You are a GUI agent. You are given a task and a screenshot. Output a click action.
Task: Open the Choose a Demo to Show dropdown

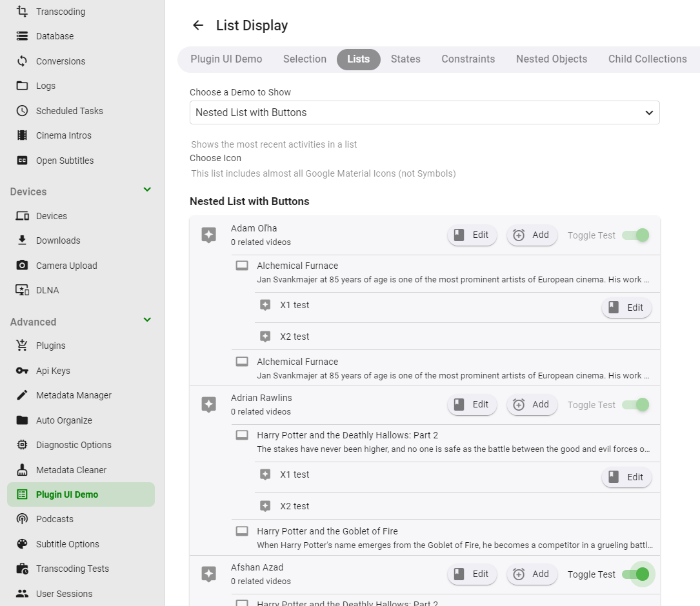pos(425,112)
